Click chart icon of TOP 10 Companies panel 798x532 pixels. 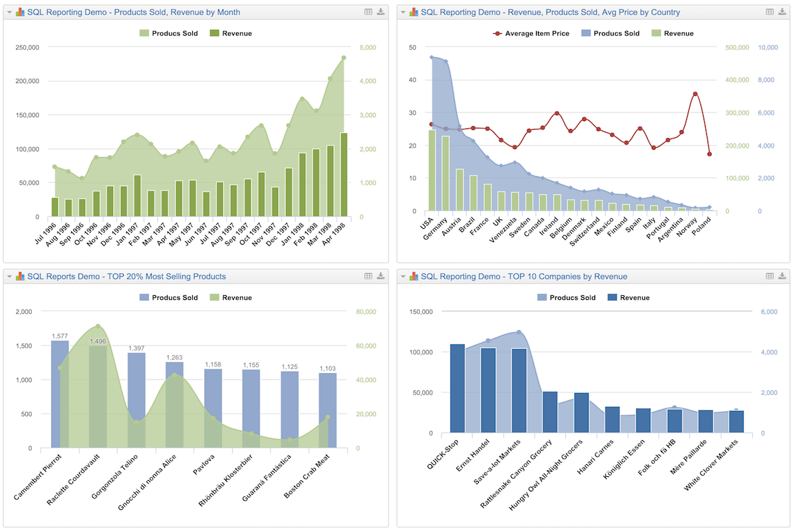[x=414, y=276]
